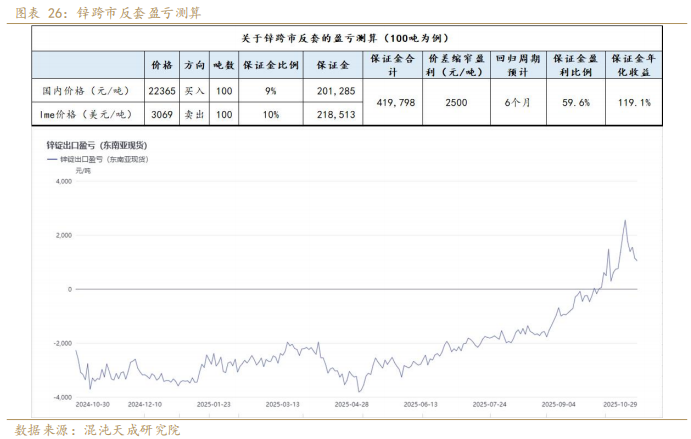This screenshot has height=439, width=691.
Task: Click the 2025-04-28 x-axis date label
Action: 353,404
